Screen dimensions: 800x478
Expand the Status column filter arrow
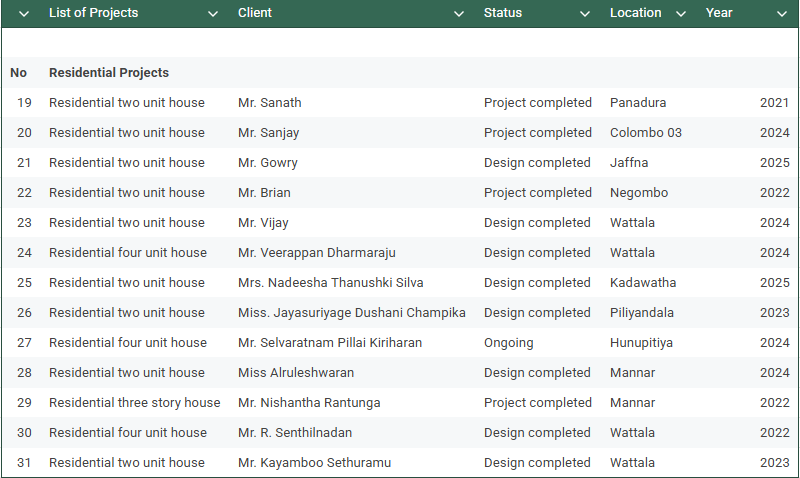click(585, 14)
